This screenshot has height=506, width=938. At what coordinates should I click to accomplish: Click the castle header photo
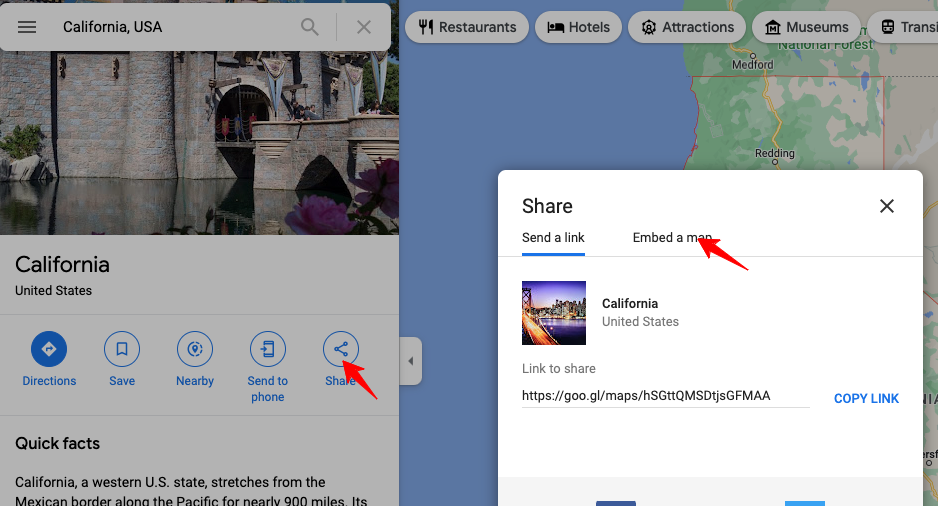pos(199,143)
